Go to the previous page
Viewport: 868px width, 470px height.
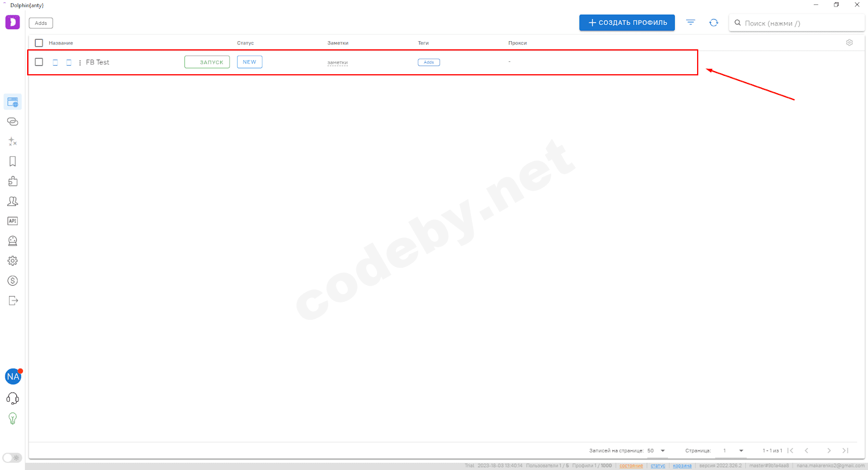(807, 450)
